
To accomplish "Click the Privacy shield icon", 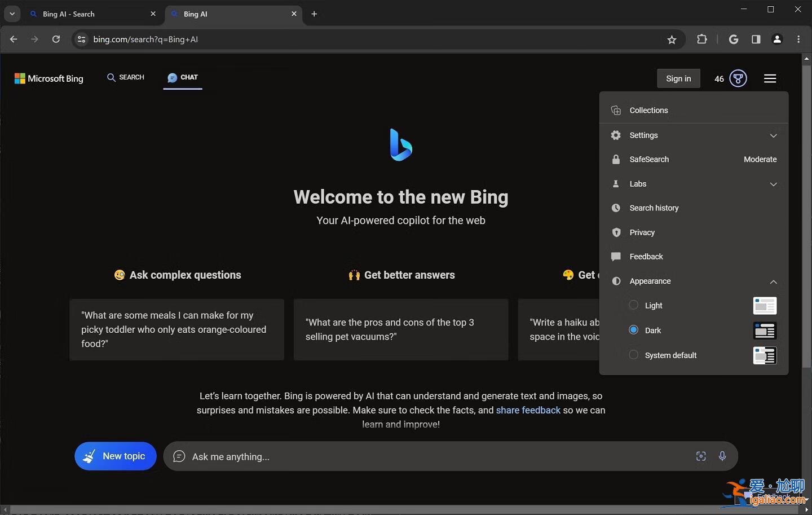I will (x=616, y=232).
